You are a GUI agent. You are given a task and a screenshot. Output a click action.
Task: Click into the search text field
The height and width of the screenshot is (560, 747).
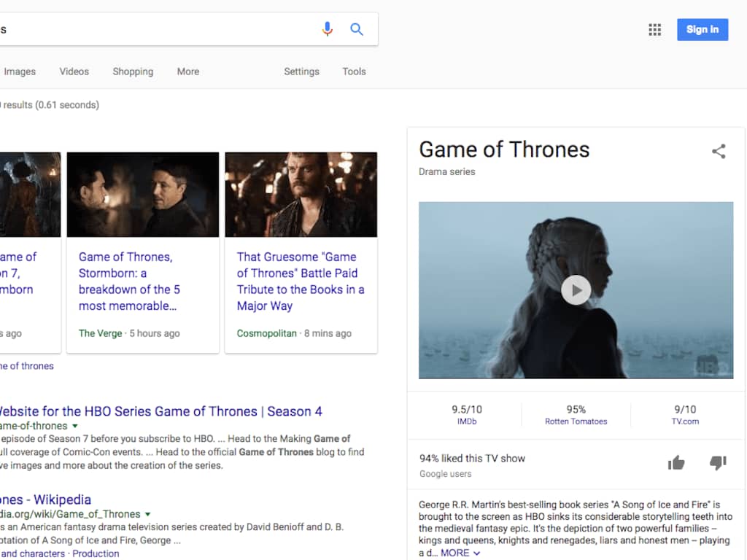pos(158,29)
